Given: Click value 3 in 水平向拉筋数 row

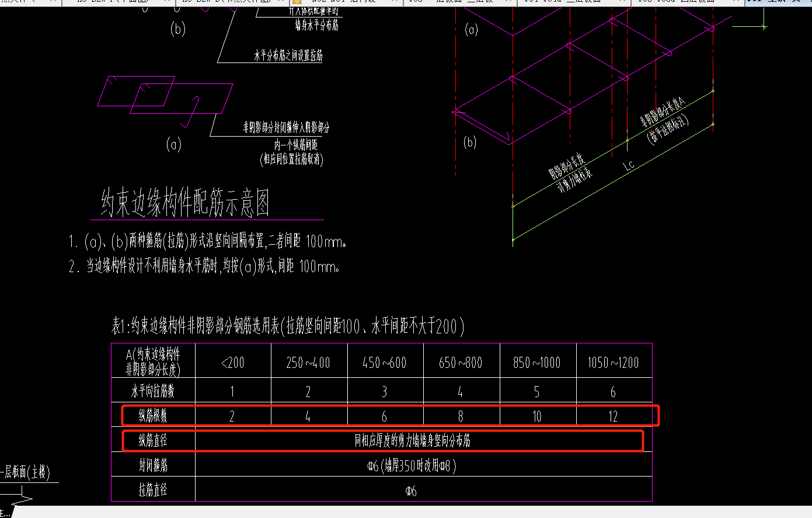Looking at the screenshot, I should click(384, 391).
